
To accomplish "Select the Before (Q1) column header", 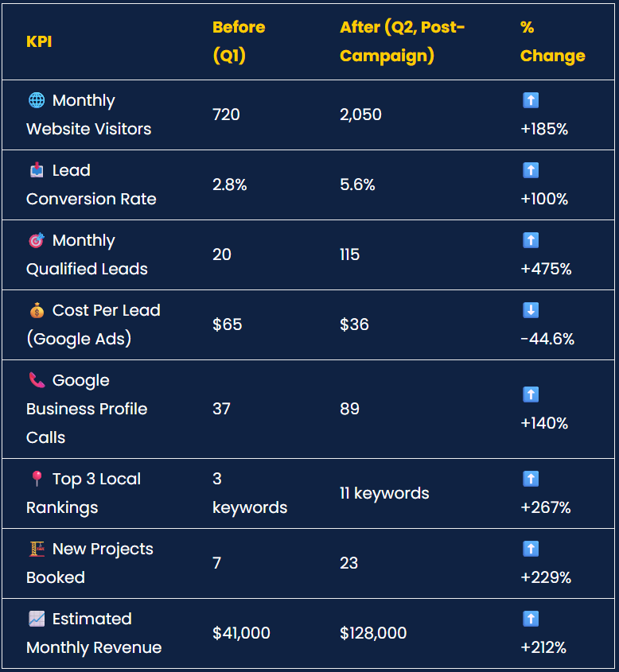I will coord(239,41).
